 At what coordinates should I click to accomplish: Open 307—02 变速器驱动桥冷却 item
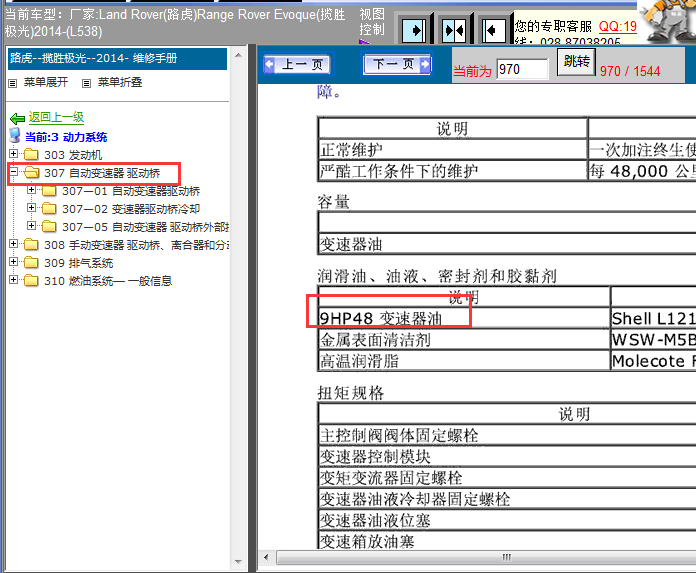pyautogui.click(x=131, y=209)
